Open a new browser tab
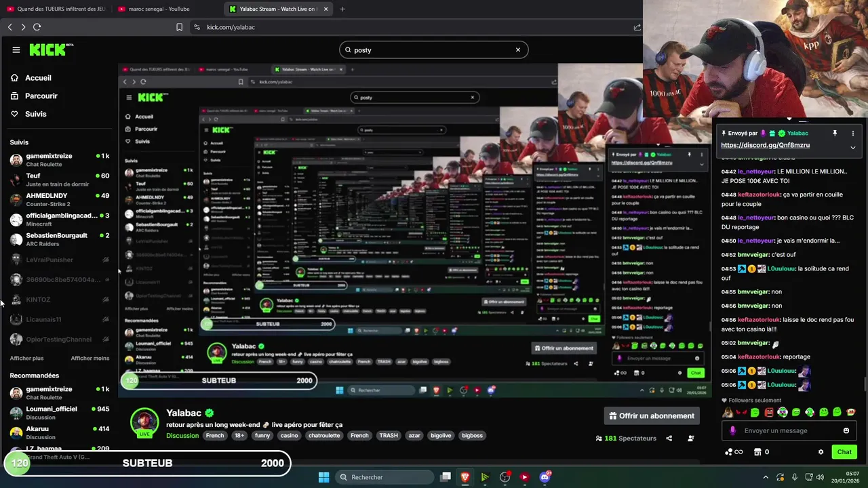This screenshot has height=488, width=868. [342, 9]
